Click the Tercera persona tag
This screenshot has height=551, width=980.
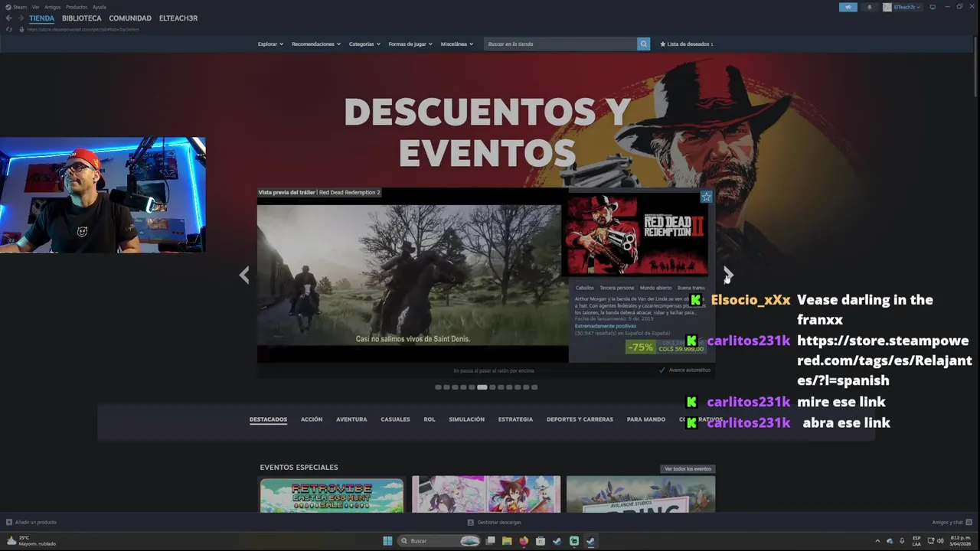tap(616, 288)
